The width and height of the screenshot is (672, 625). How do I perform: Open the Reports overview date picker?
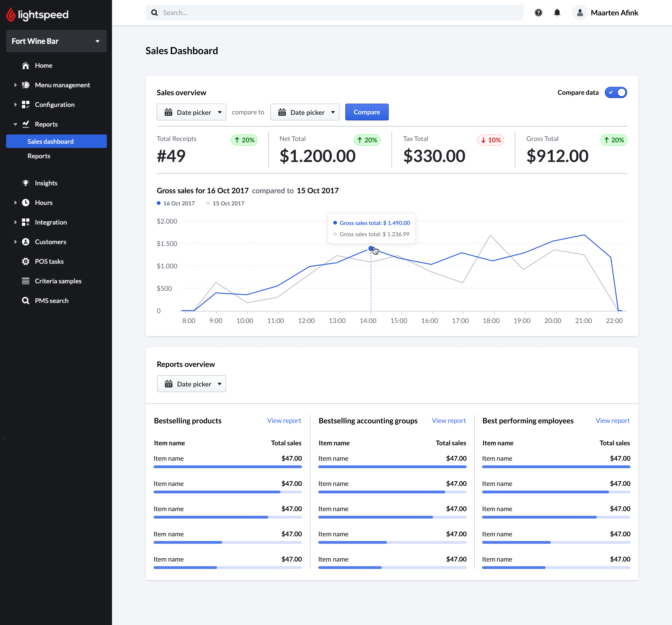pos(191,384)
